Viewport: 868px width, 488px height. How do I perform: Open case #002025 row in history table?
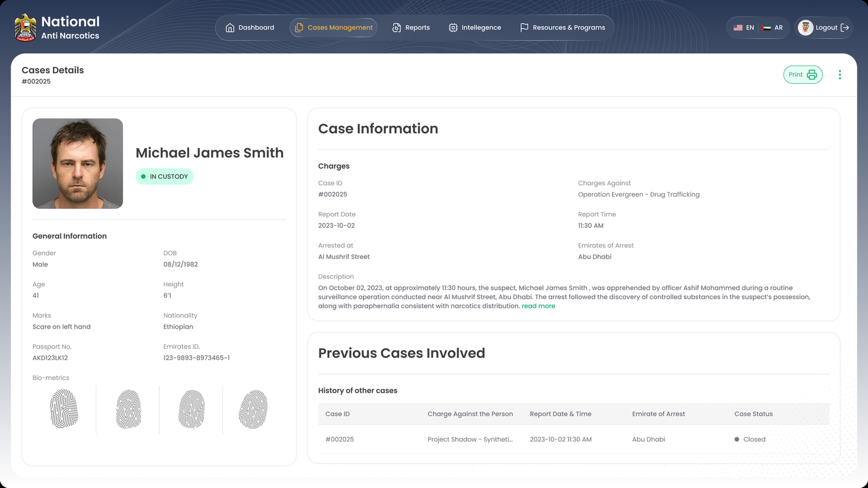[x=574, y=439]
